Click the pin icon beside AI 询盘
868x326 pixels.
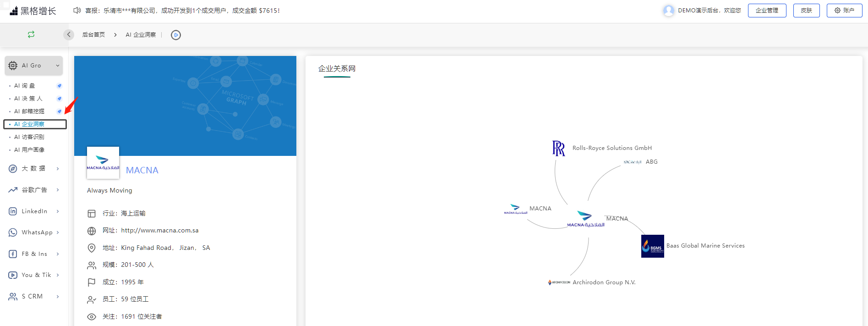59,86
